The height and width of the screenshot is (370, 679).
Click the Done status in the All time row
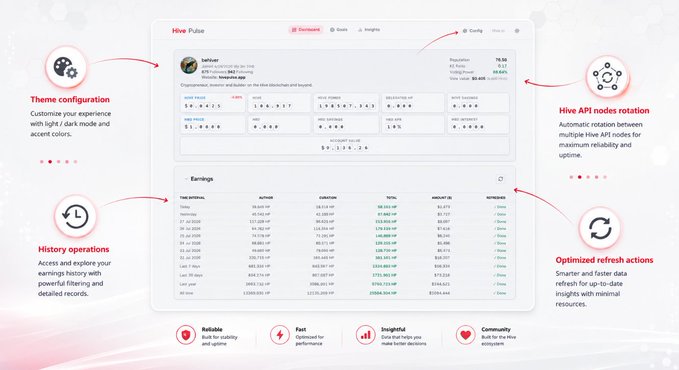(500, 293)
